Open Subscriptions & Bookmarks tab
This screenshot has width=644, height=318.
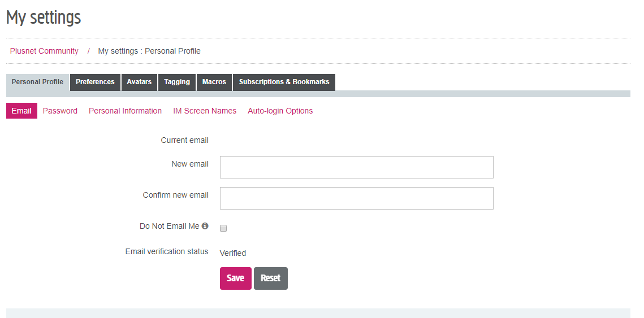[284, 82]
